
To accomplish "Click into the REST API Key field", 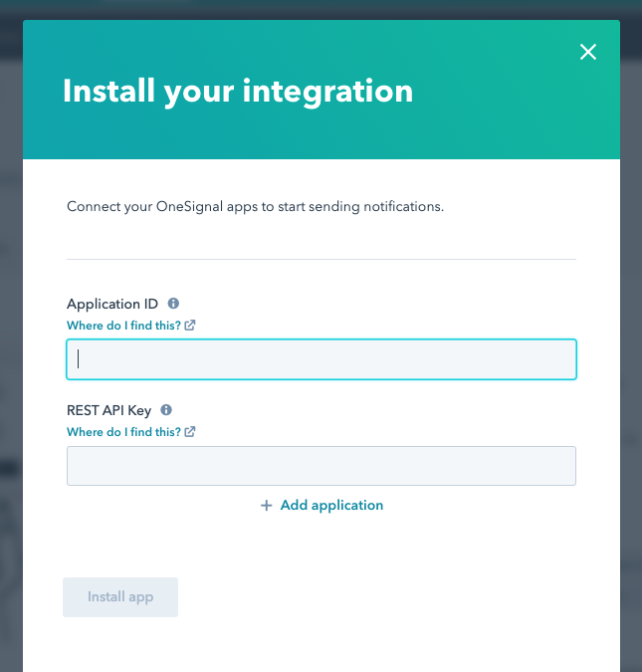I will 321,466.
